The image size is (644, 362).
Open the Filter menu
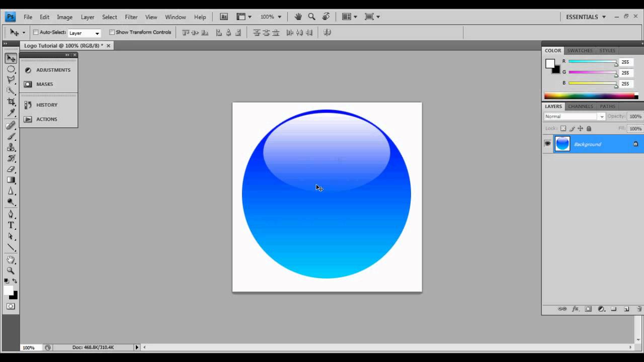click(x=131, y=17)
